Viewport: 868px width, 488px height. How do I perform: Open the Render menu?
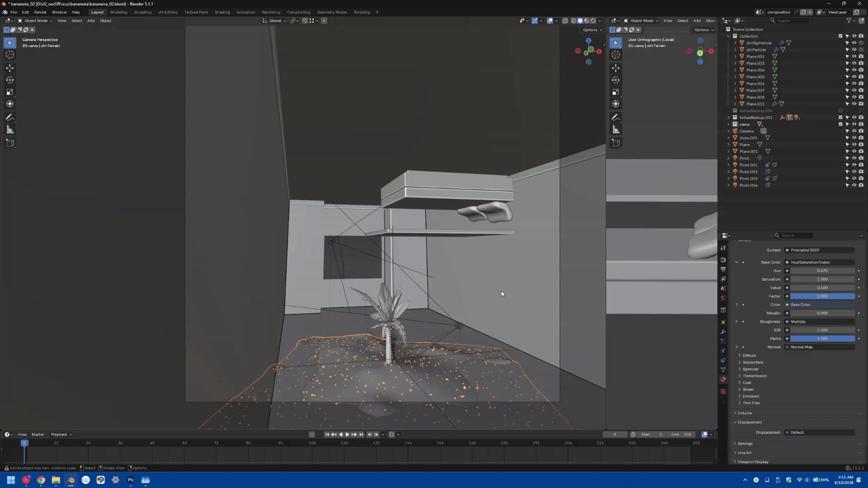pyautogui.click(x=40, y=12)
